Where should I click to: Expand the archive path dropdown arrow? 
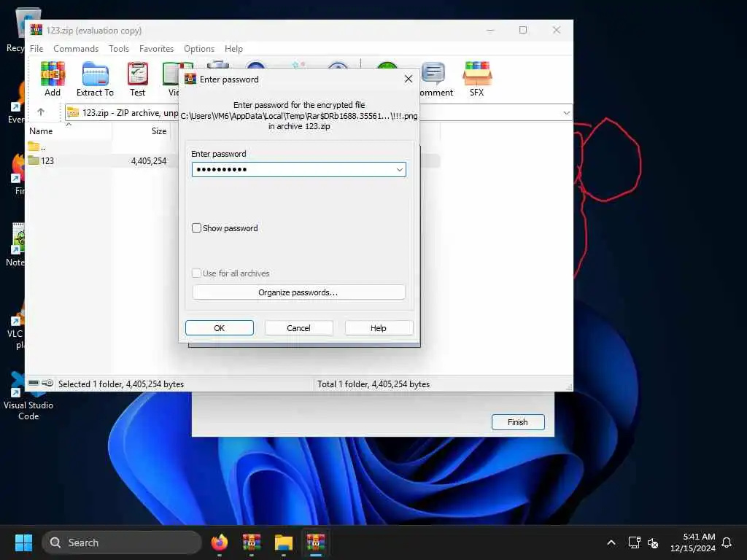pyautogui.click(x=566, y=113)
